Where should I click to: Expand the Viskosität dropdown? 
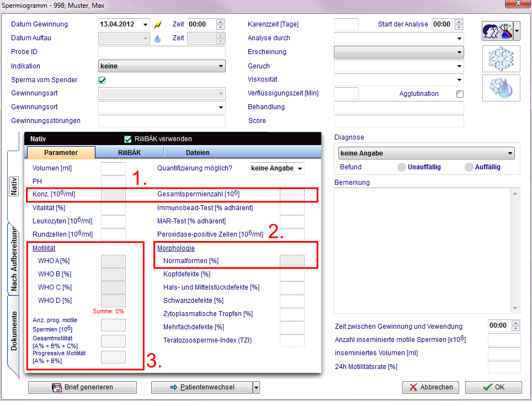coord(459,79)
